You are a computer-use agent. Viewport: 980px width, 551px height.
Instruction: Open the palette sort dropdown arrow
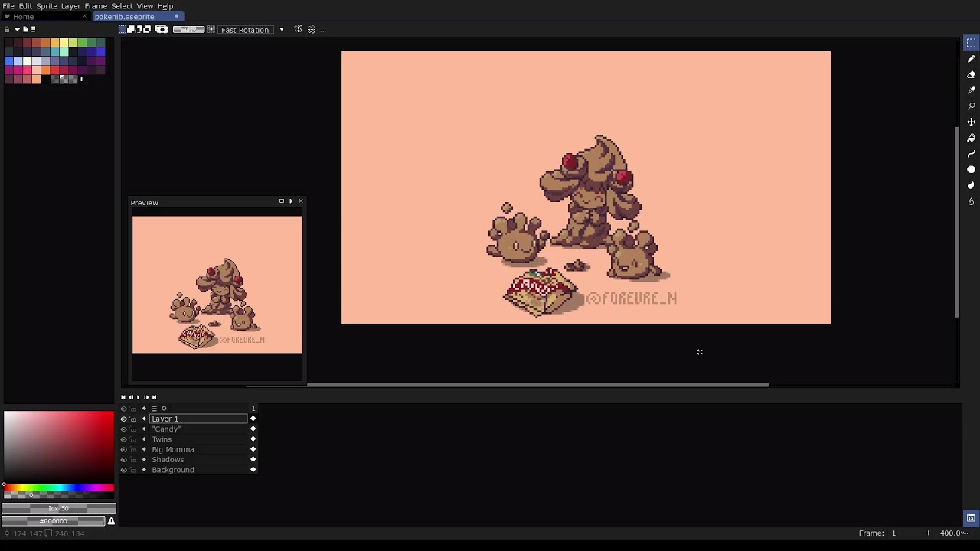[16, 29]
